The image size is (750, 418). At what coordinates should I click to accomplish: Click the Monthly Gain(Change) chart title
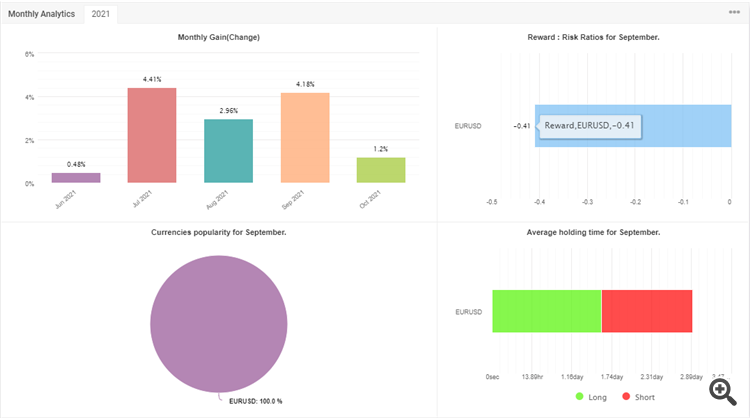click(219, 37)
